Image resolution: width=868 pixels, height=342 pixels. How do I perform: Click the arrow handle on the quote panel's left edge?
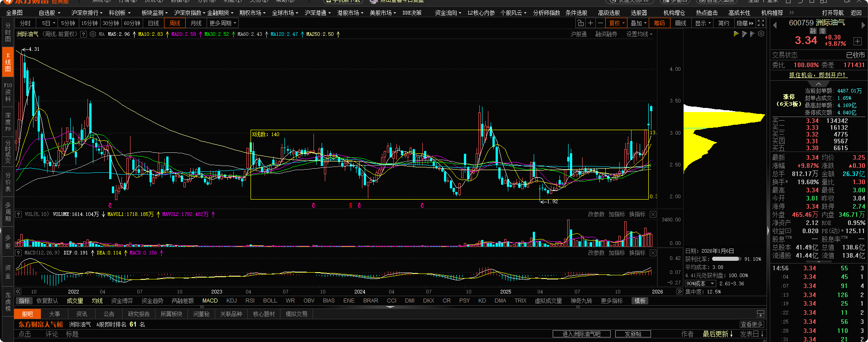(x=768, y=230)
